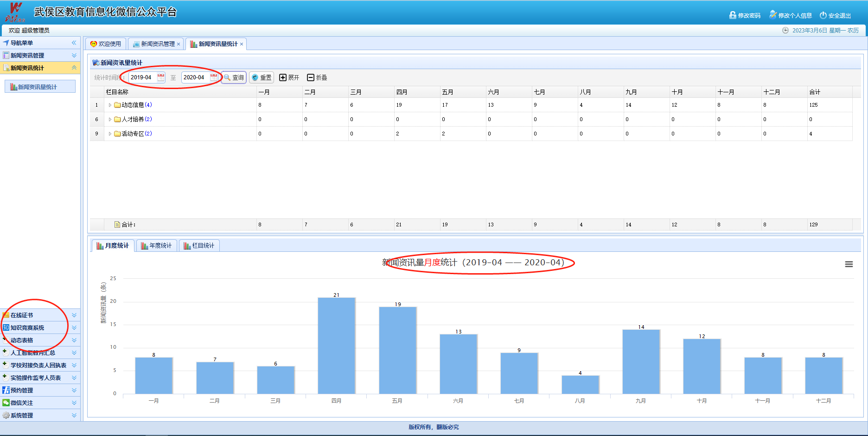Collapse the 导航菜单 sidebar panel

(x=74, y=43)
